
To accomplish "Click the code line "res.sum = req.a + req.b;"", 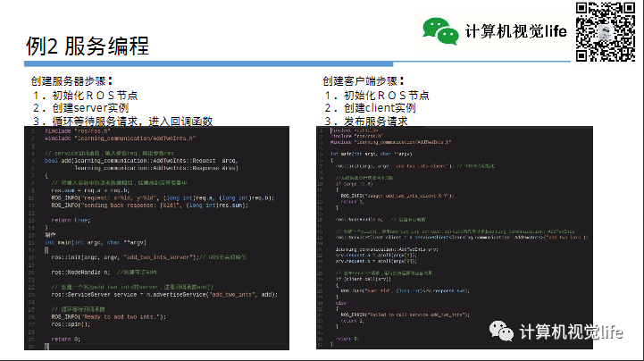I will coord(90,190).
